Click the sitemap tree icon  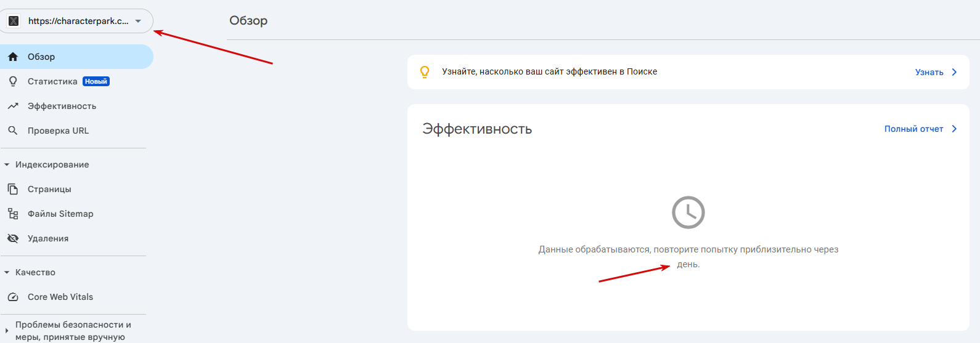pyautogui.click(x=13, y=214)
